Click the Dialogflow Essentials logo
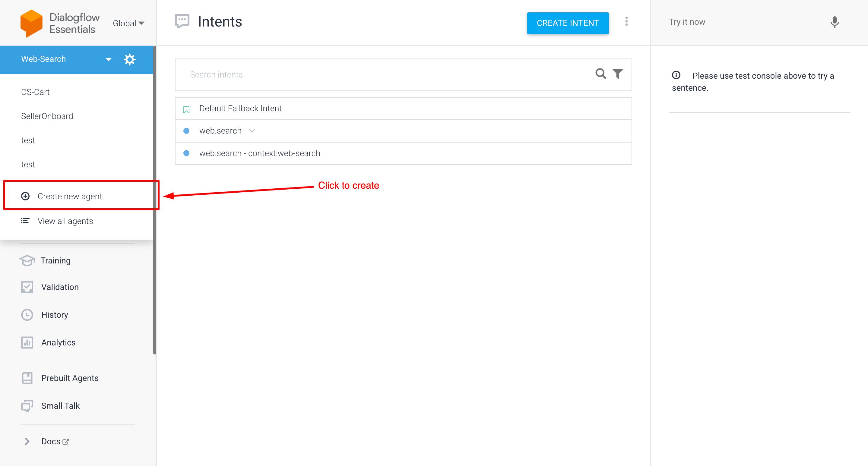This screenshot has width=868, height=466. 31,23
